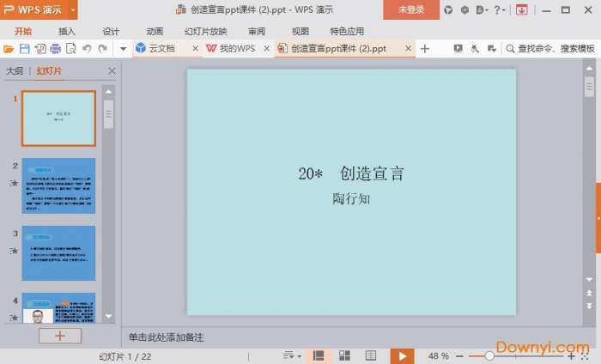Open the help question mark menu
The width and height of the screenshot is (601, 364).
click(x=500, y=10)
